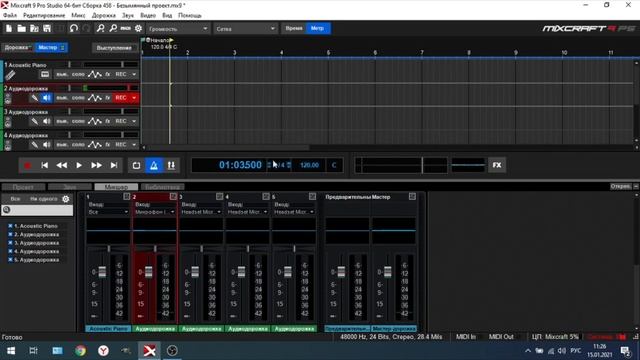Click the automation wave icon on track 4
Viewport: 640px width, 360px height.
(x=95, y=145)
